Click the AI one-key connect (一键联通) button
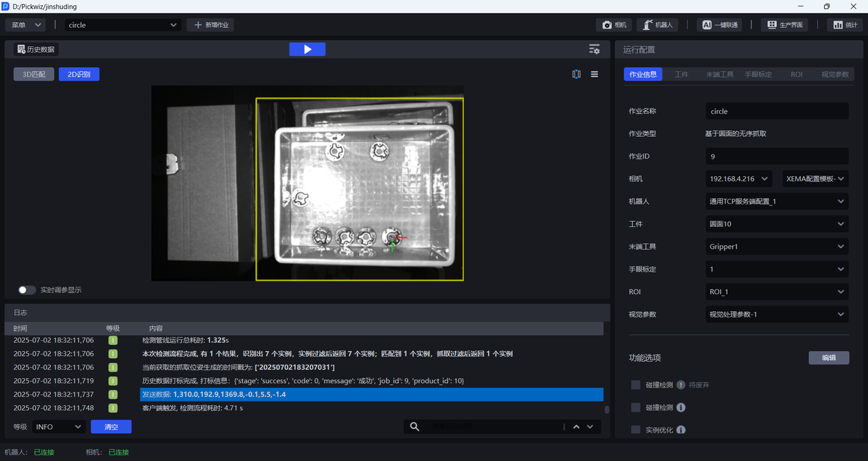The height and width of the screenshot is (461, 868). click(x=719, y=25)
